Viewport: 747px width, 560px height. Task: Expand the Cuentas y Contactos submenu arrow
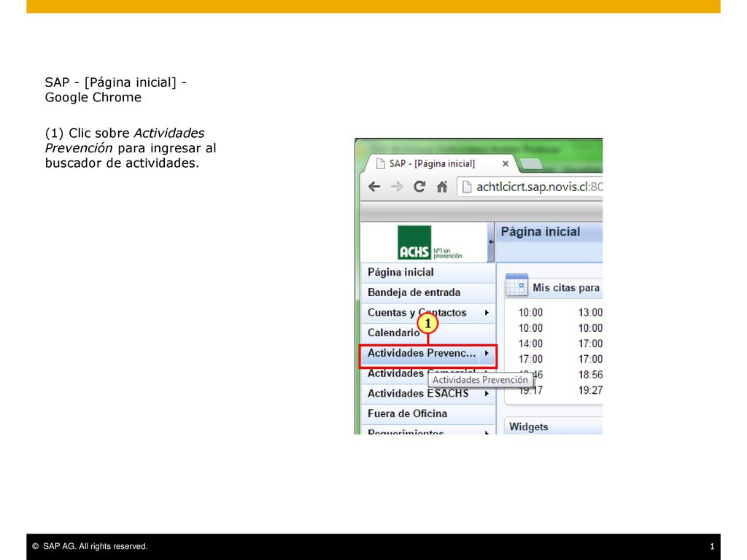tap(487, 313)
